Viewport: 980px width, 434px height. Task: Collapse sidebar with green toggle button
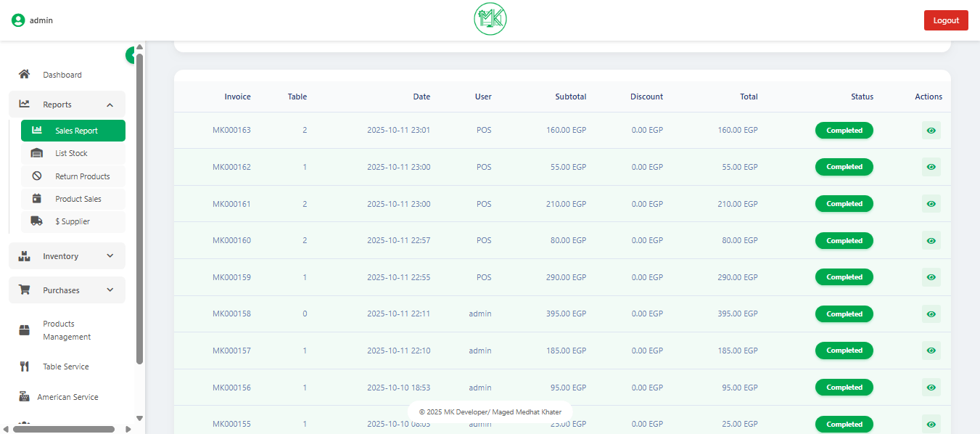(131, 55)
